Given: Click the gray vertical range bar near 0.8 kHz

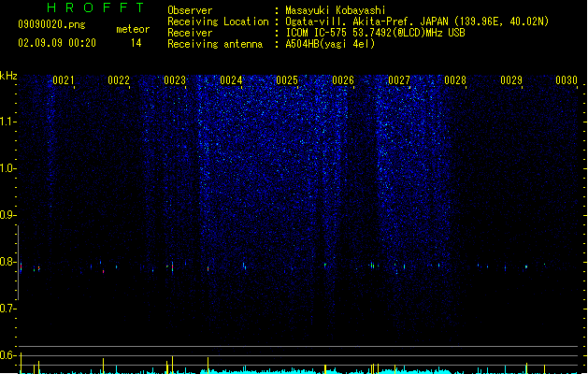Looking at the screenshot, I should (18, 263).
